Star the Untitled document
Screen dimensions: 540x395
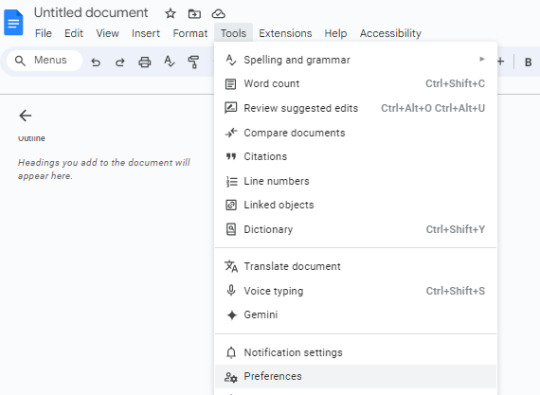pyautogui.click(x=170, y=14)
